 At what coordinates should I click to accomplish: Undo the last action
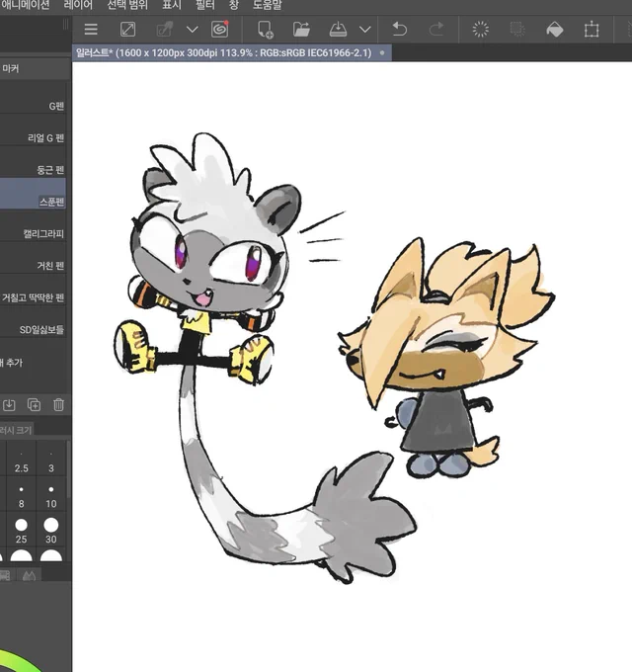pyautogui.click(x=399, y=30)
